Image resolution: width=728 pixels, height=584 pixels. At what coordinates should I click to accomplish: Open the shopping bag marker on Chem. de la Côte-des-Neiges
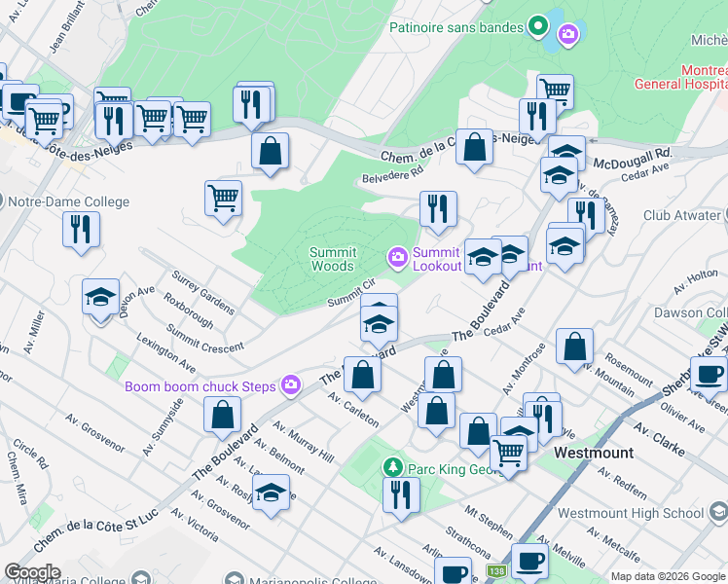[x=474, y=148]
